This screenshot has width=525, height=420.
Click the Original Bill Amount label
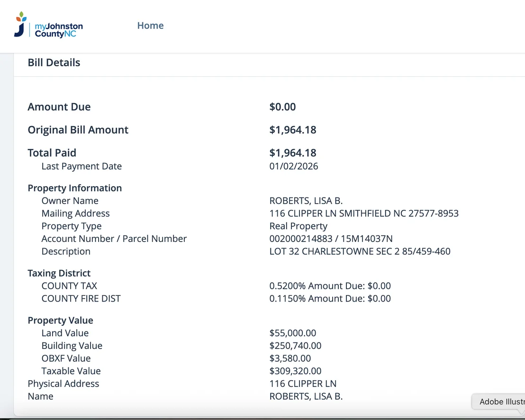78,130
